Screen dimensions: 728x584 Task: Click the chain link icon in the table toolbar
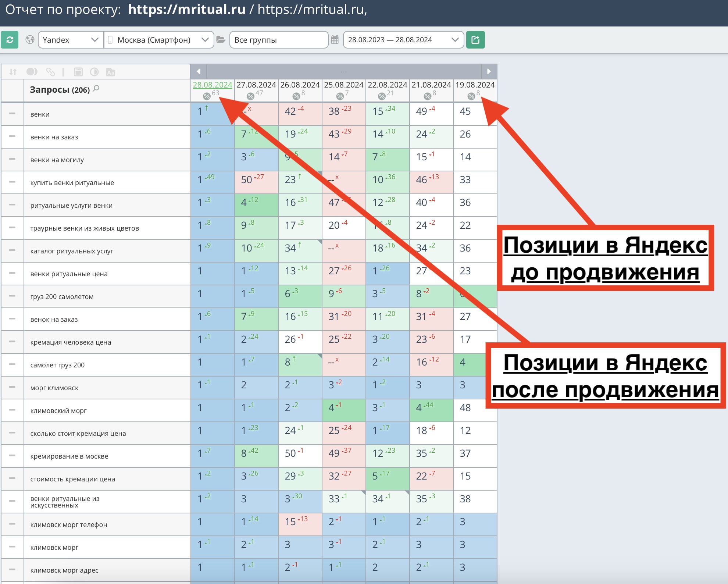pyautogui.click(x=50, y=72)
